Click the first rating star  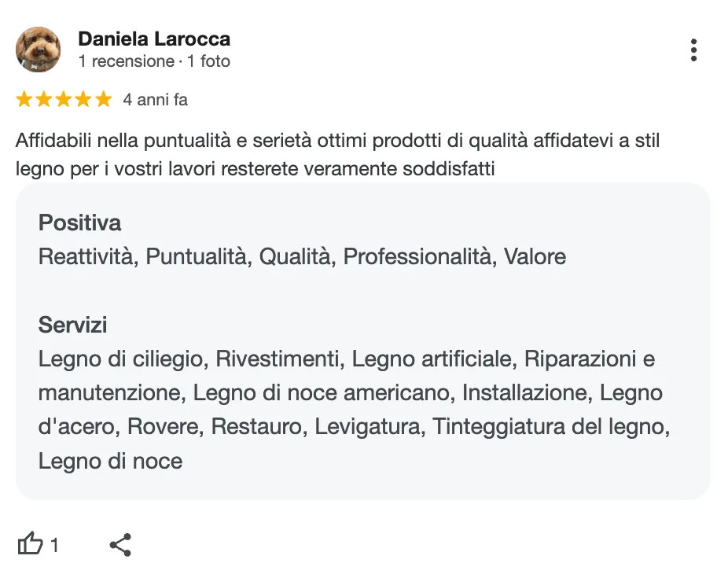tap(24, 100)
